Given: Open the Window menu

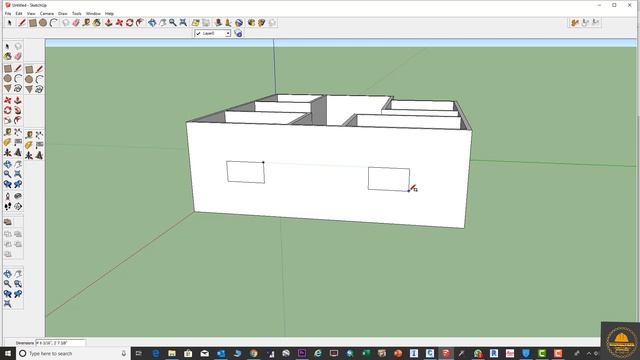Looking at the screenshot, I should click(x=93, y=13).
